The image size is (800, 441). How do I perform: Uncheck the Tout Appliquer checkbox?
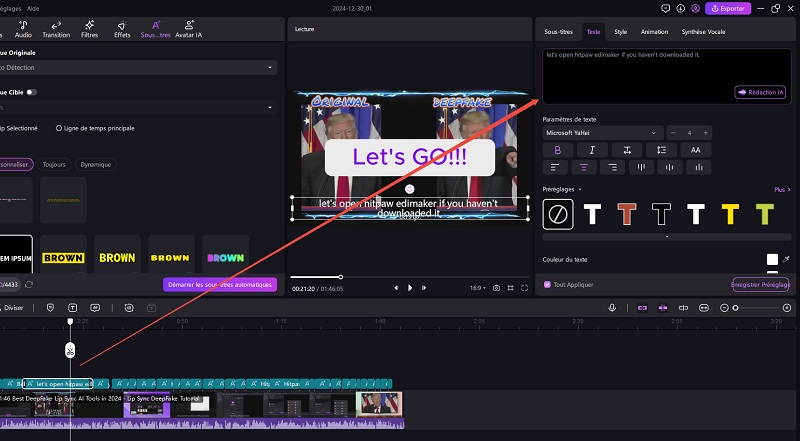(546, 284)
